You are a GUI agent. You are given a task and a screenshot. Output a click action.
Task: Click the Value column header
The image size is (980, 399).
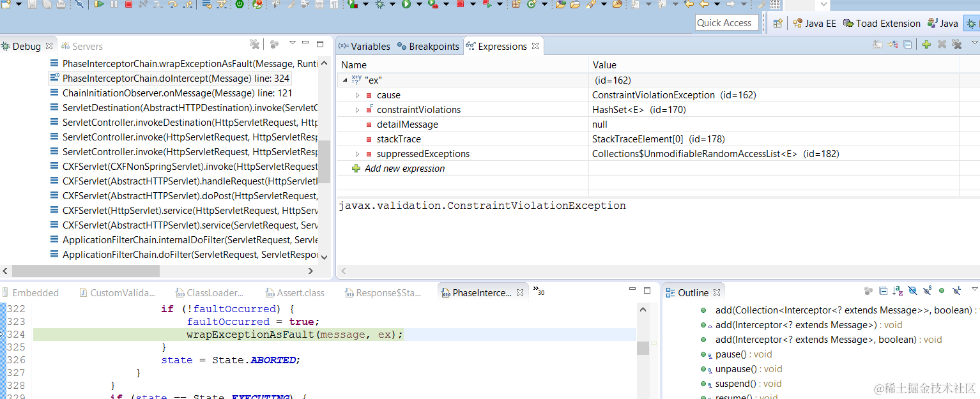pos(773,64)
